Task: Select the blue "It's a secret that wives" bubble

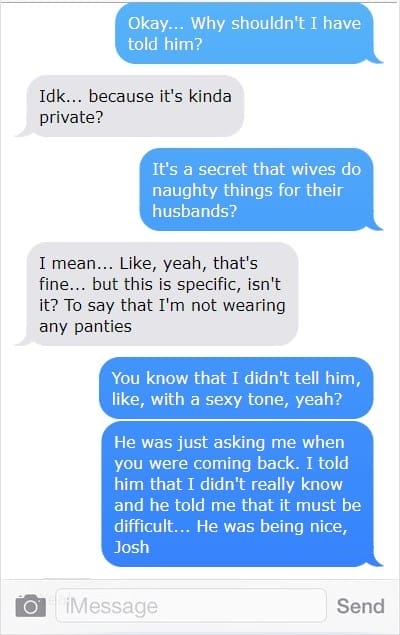Action: [258, 190]
